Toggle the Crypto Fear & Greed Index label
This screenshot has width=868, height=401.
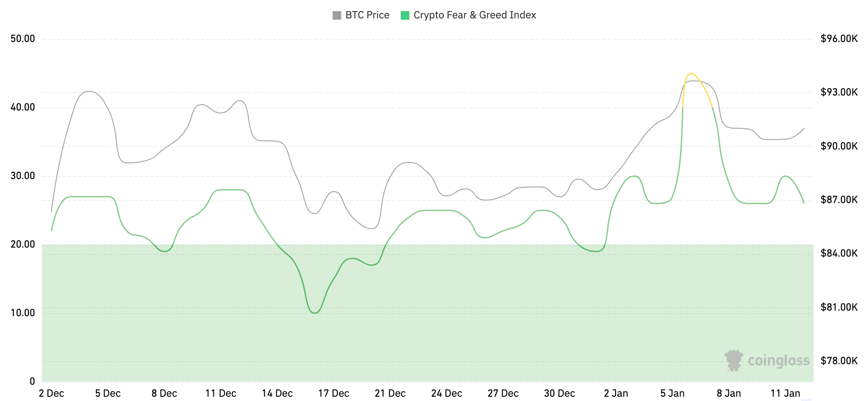coord(474,15)
